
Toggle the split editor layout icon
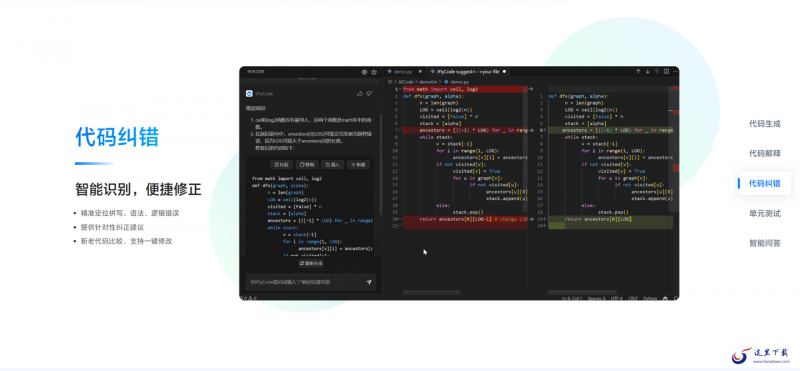666,71
